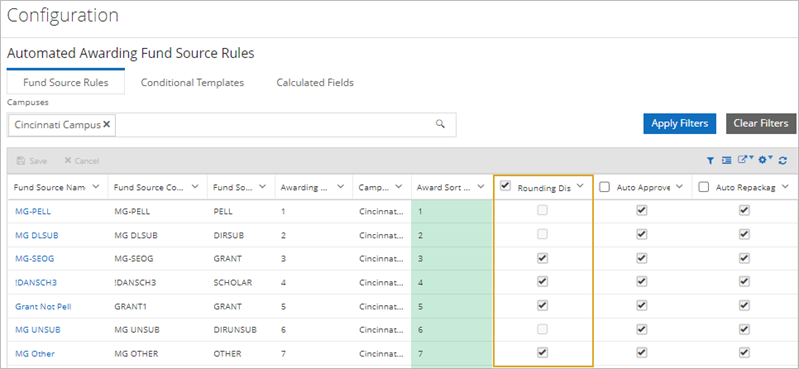The image size is (799, 369).
Task: Open the Grant Not Pell fund source link
Action: [42, 306]
